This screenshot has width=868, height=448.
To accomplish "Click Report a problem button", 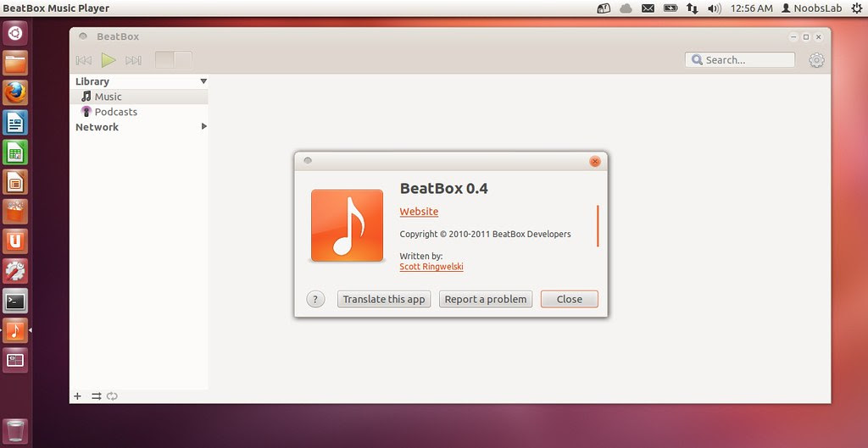I will click(x=486, y=299).
